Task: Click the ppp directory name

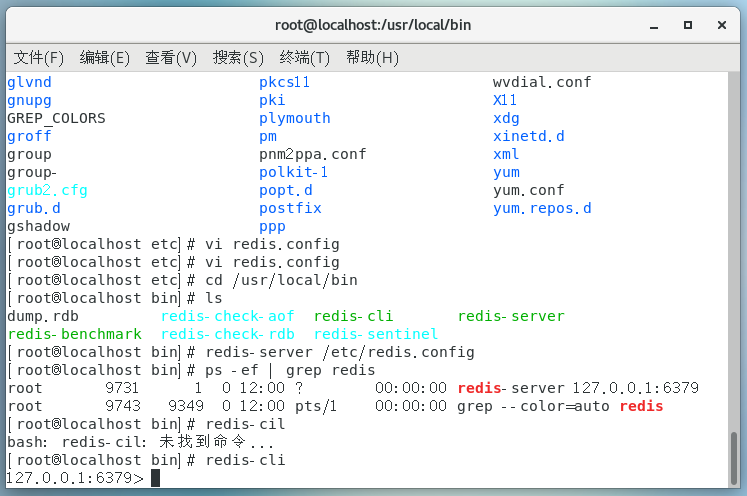Action: coord(272,227)
